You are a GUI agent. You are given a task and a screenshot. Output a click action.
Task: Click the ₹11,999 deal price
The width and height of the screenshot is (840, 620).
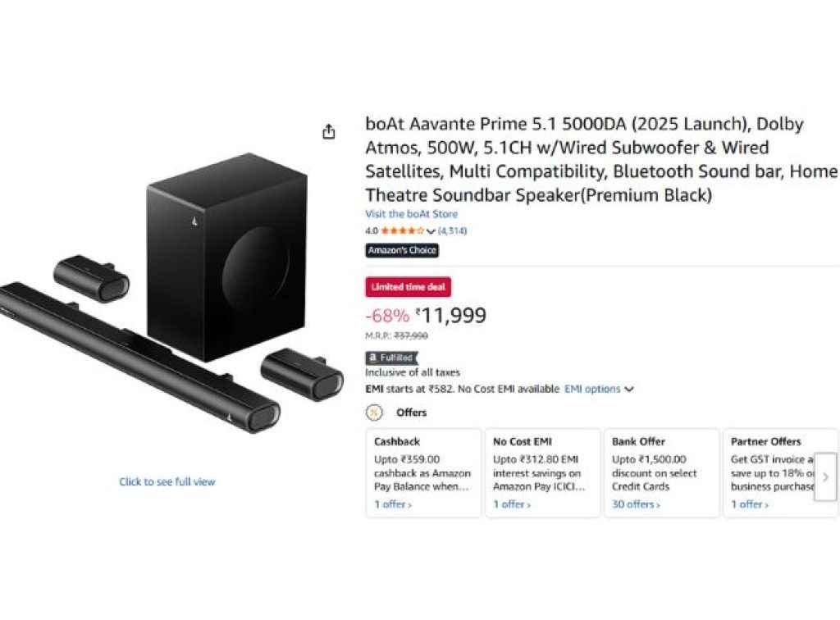451,316
